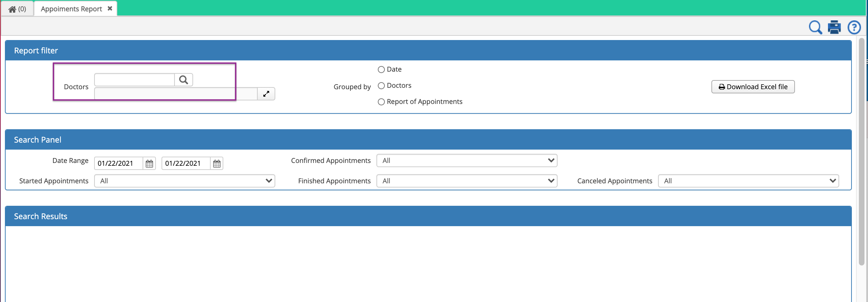Open the Finished Appointments dropdown
The height and width of the screenshot is (302, 868).
pyautogui.click(x=467, y=181)
